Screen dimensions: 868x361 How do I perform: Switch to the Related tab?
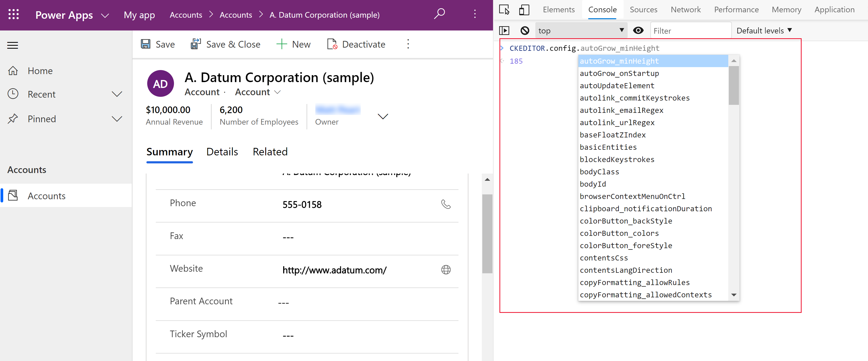270,151
